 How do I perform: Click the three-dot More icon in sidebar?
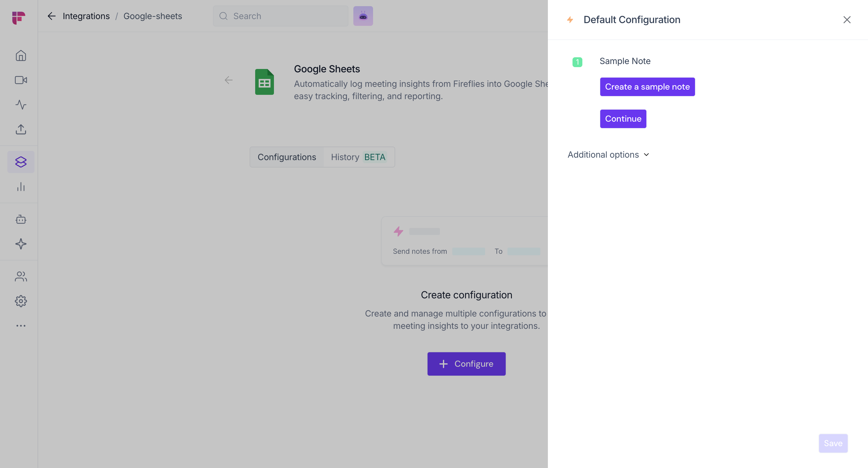click(21, 326)
